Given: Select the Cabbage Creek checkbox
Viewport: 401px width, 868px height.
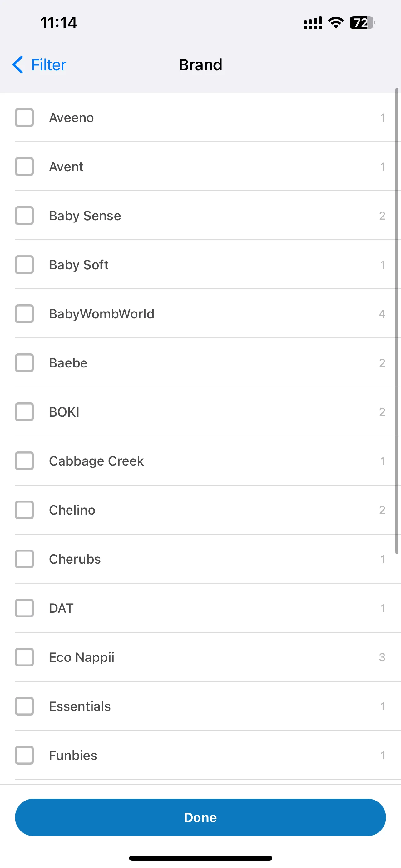Looking at the screenshot, I should [24, 461].
